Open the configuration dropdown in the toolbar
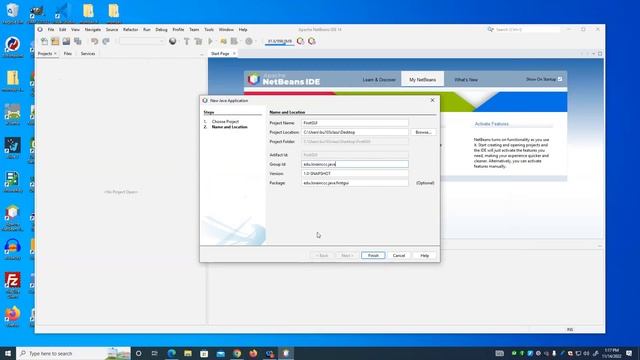 click(x=141, y=41)
